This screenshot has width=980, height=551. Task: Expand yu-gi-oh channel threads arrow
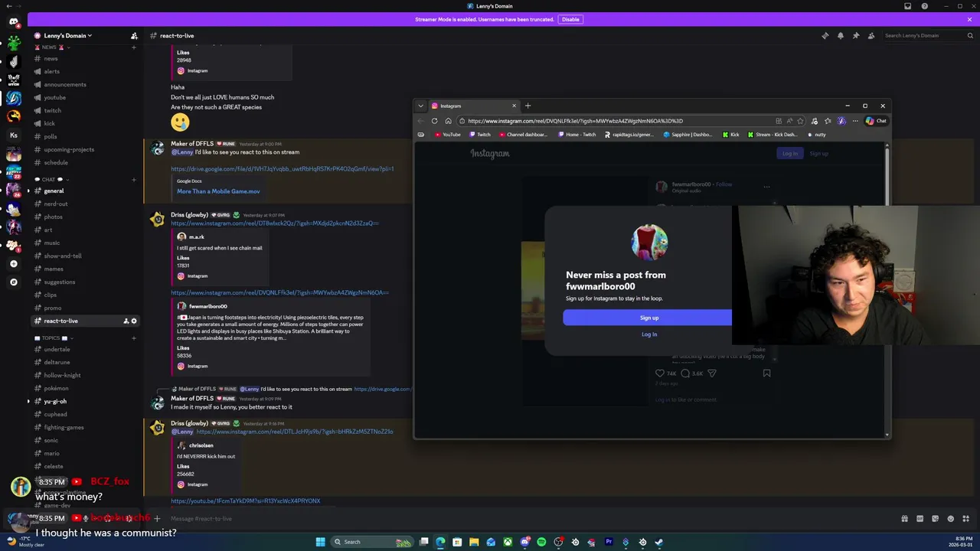[29, 401]
